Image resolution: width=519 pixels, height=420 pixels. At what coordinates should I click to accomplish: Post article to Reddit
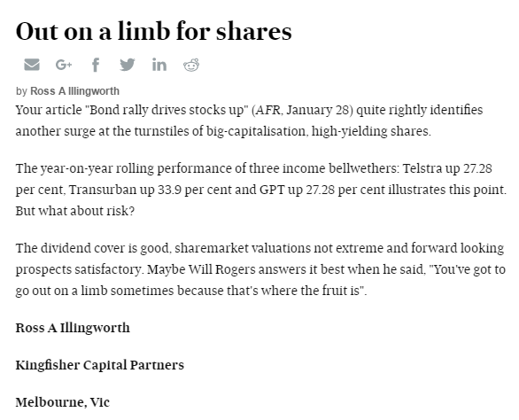[191, 65]
